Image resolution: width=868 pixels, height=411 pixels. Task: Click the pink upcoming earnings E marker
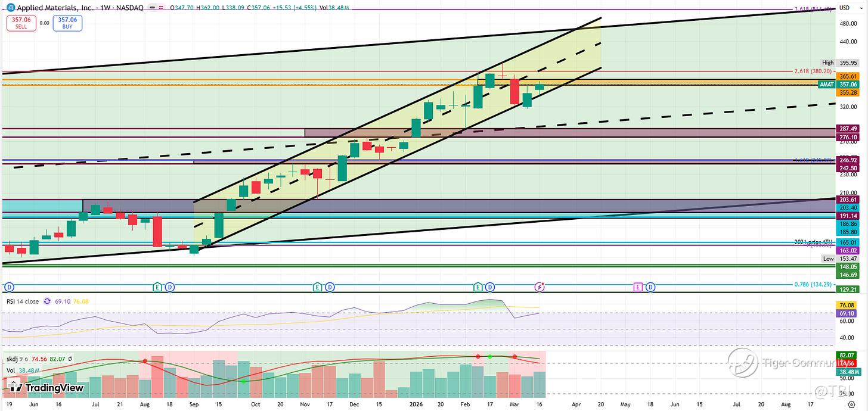[637, 287]
